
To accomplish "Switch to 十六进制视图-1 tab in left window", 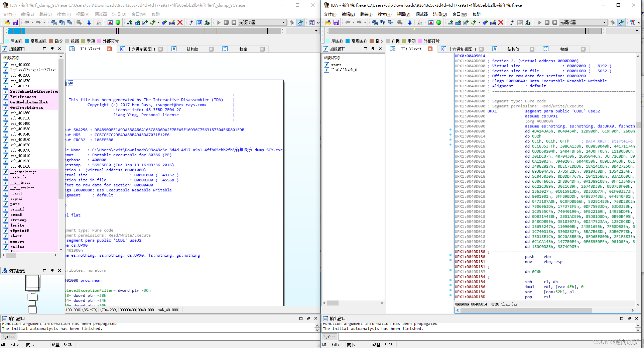I will (x=141, y=49).
